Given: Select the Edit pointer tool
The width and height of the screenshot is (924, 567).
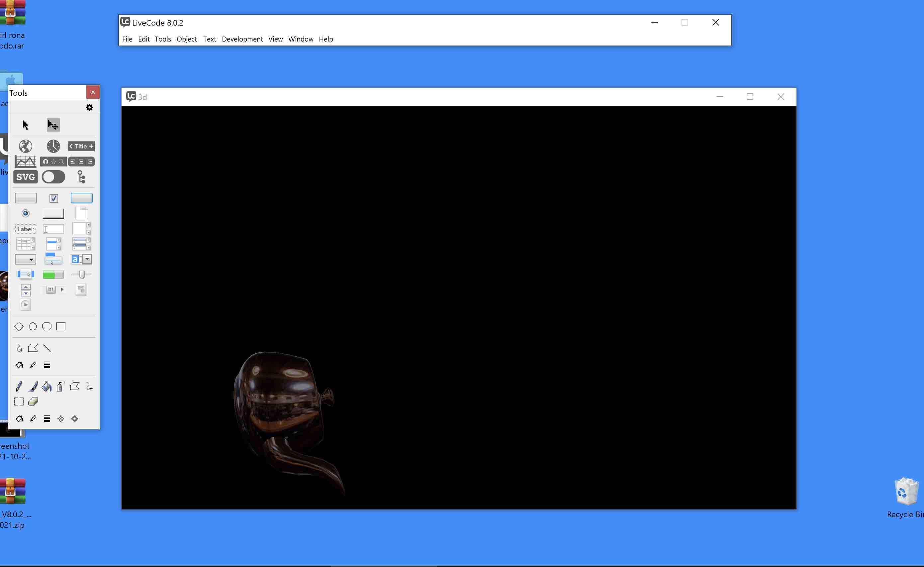Looking at the screenshot, I should 53,125.
